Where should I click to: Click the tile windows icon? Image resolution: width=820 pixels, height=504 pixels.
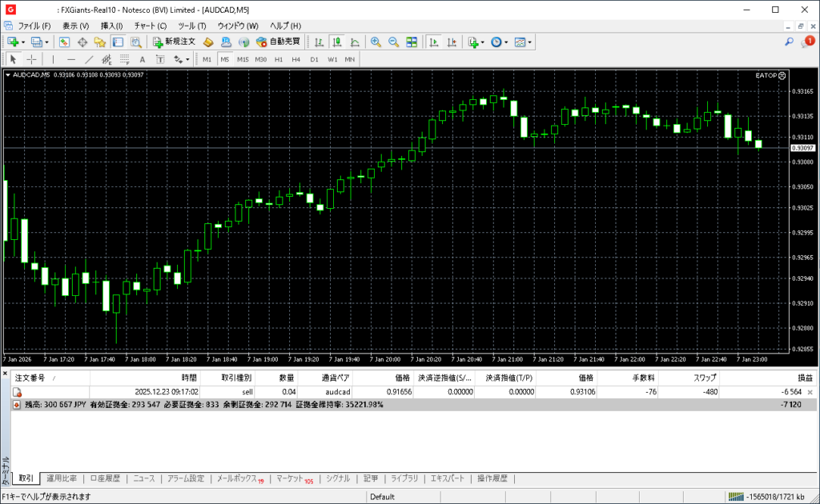click(x=412, y=42)
